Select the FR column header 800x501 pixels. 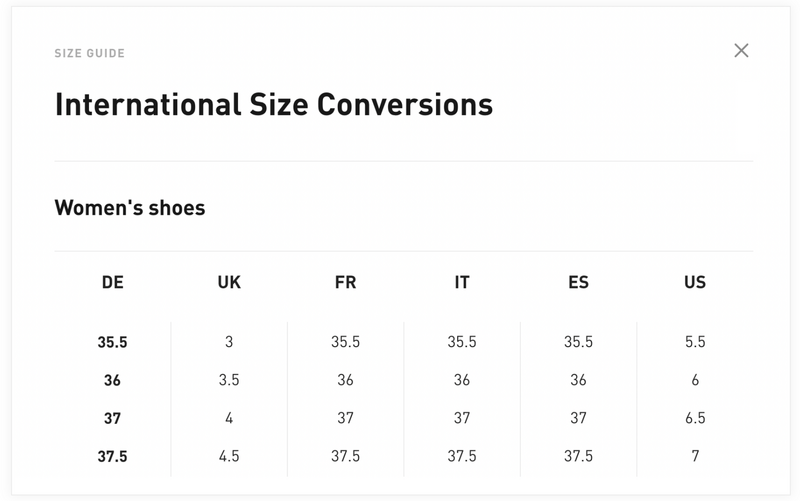click(x=345, y=283)
